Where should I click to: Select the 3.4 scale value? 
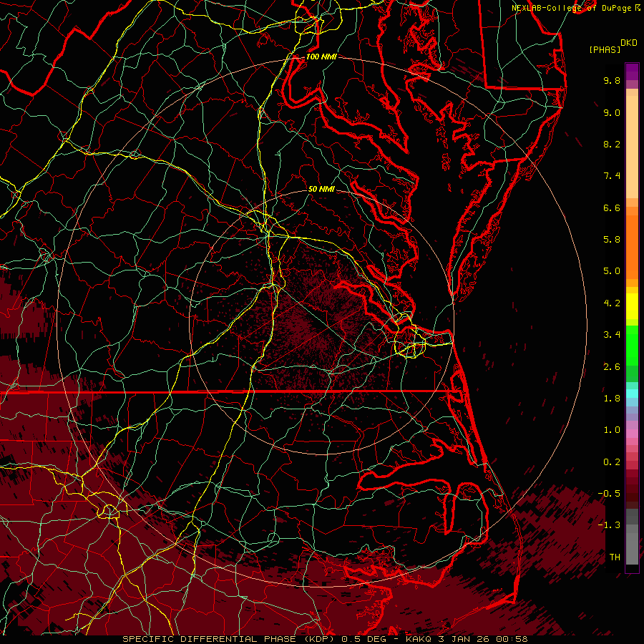coord(612,335)
